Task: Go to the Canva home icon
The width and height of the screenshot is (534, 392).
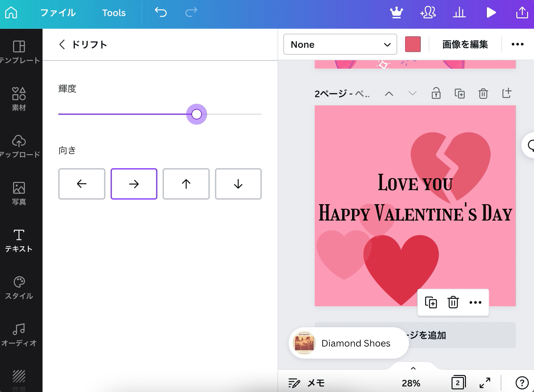Action: 11,13
